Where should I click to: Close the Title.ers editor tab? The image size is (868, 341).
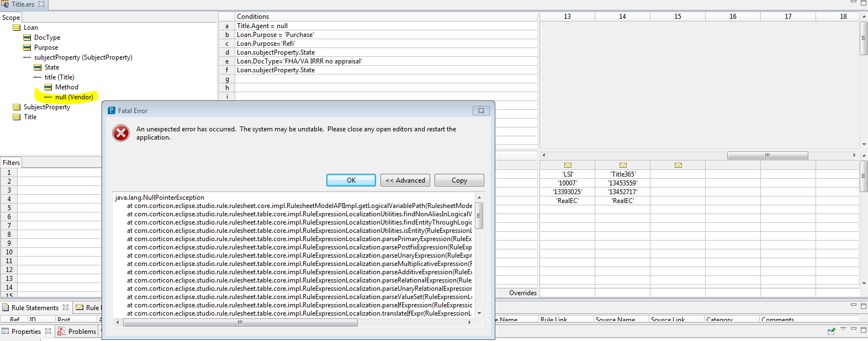click(x=41, y=4)
